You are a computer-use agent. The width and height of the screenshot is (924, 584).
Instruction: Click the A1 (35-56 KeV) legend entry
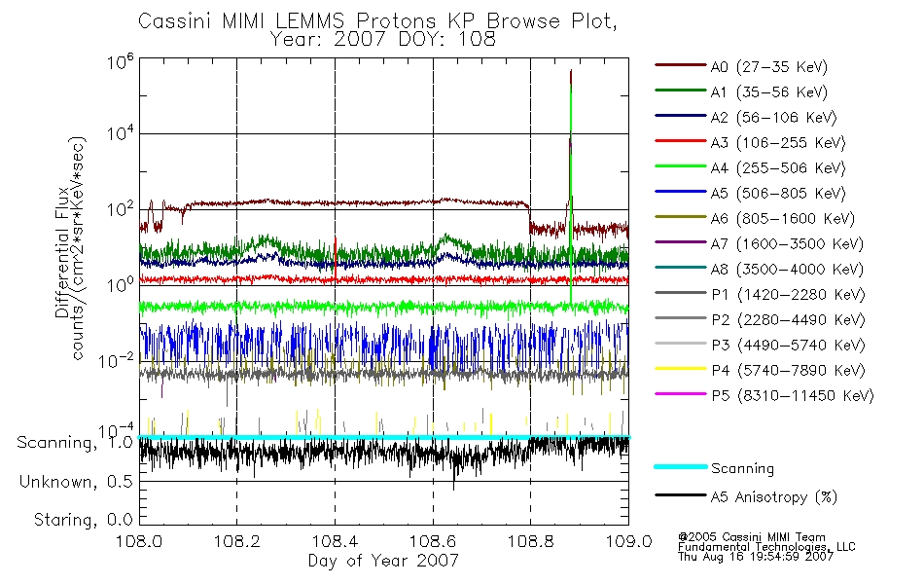point(742,92)
